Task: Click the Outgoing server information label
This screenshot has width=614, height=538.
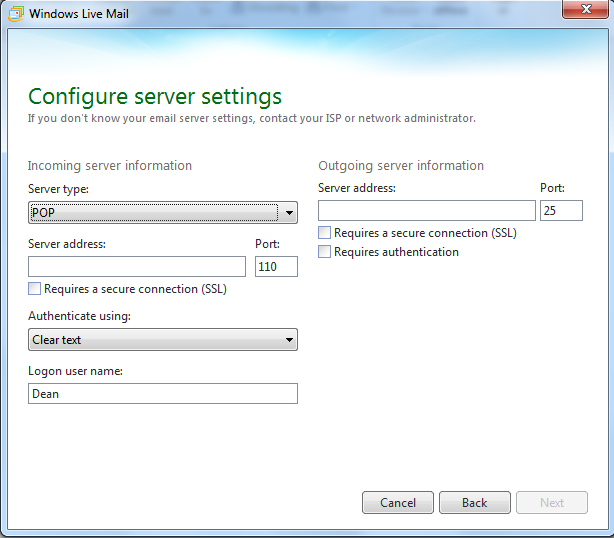Action: [x=401, y=166]
